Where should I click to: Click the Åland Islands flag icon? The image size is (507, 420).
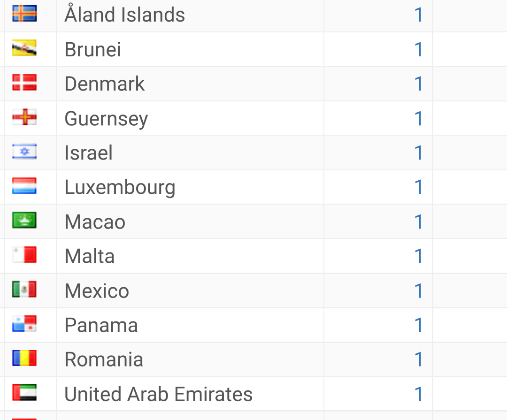[24, 14]
